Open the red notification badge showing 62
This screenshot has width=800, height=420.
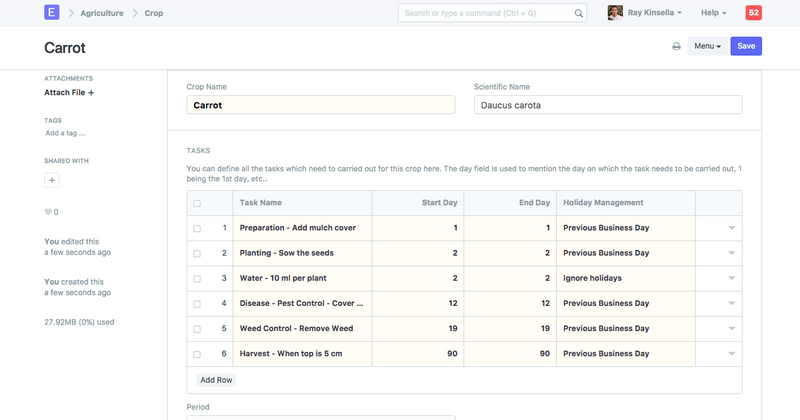pyautogui.click(x=753, y=13)
